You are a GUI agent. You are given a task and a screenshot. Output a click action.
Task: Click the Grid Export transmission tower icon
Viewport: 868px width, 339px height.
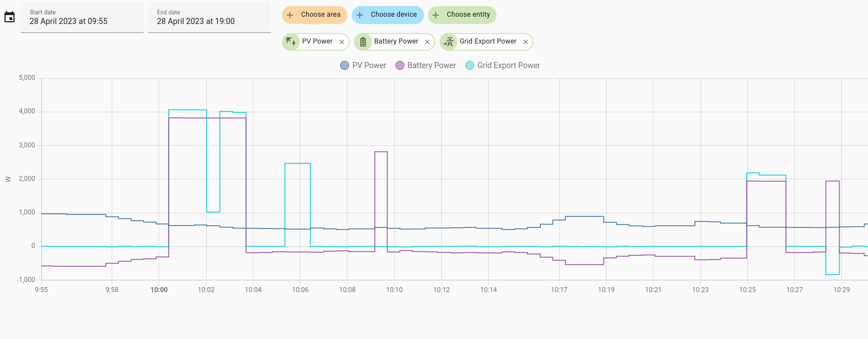(449, 42)
